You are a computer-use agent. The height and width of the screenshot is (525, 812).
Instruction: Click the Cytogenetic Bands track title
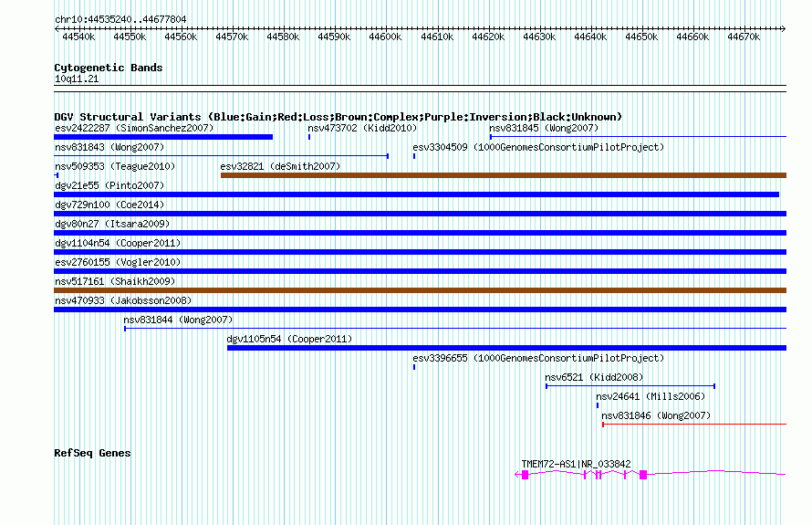pos(109,68)
